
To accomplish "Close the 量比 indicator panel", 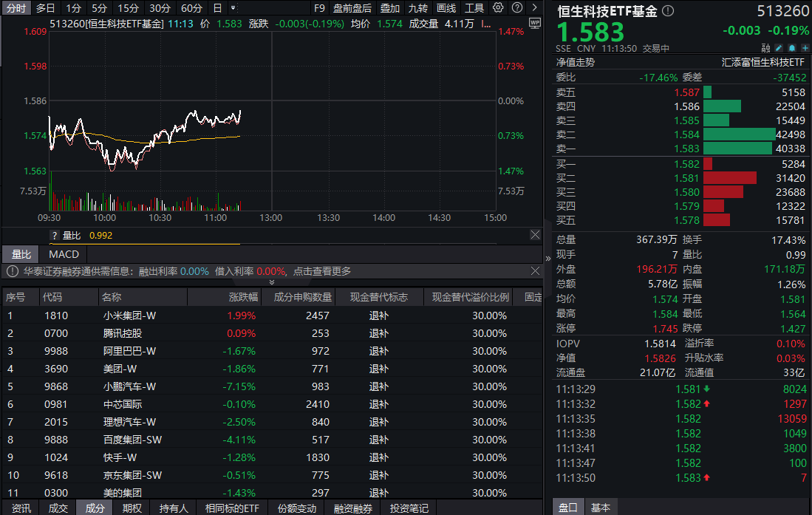I will pyautogui.click(x=536, y=235).
